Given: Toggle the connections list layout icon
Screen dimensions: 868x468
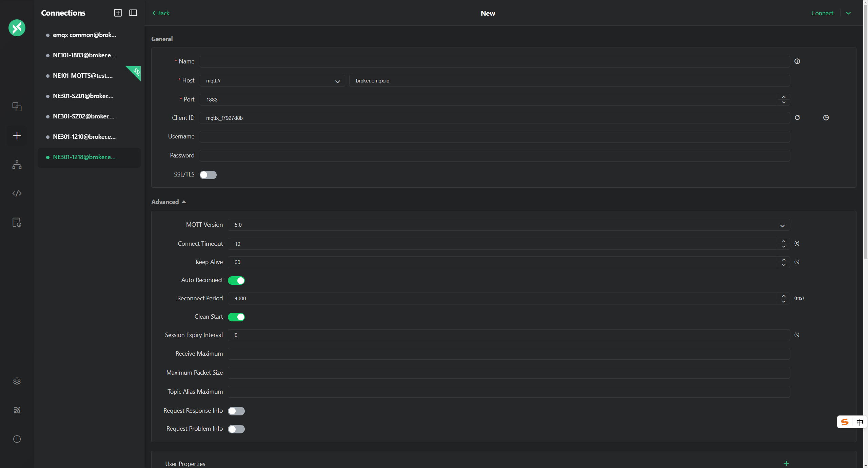Looking at the screenshot, I should tap(133, 13).
